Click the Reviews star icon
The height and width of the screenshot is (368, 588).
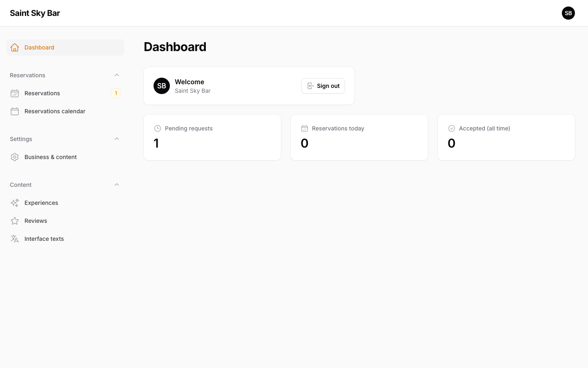(x=15, y=221)
